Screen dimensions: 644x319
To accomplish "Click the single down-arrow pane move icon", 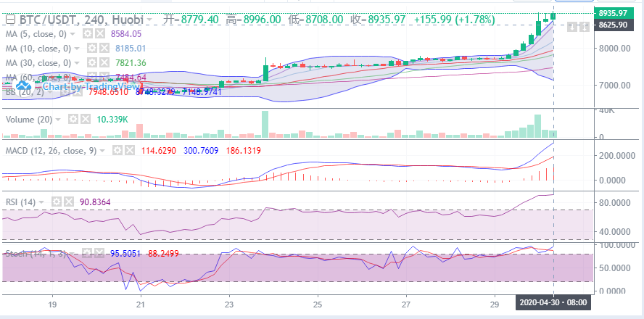I will coord(572,28).
